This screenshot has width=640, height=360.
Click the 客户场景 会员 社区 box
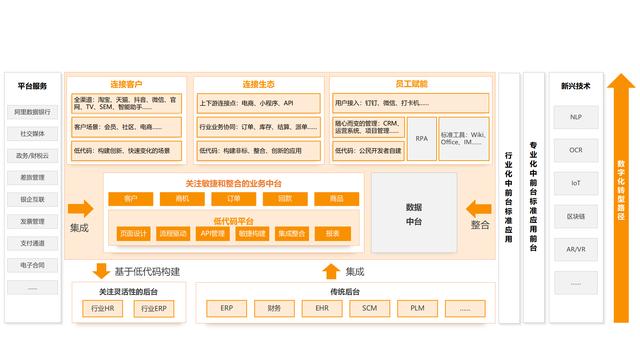click(x=127, y=127)
